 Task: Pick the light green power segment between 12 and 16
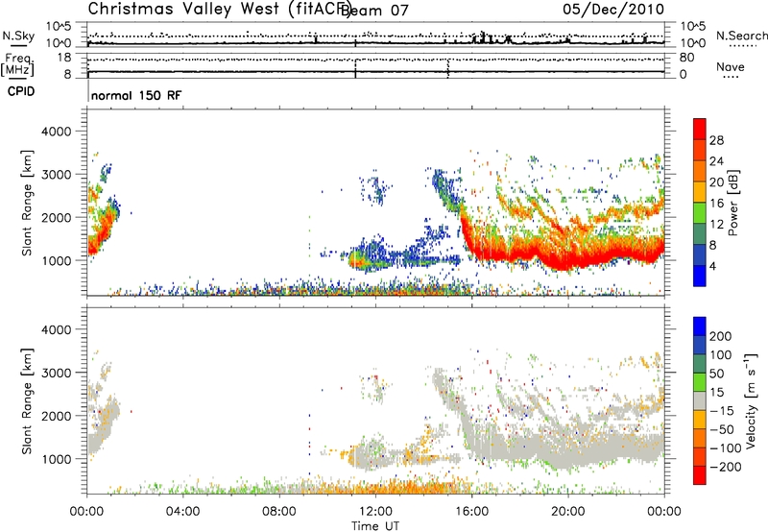click(700, 213)
